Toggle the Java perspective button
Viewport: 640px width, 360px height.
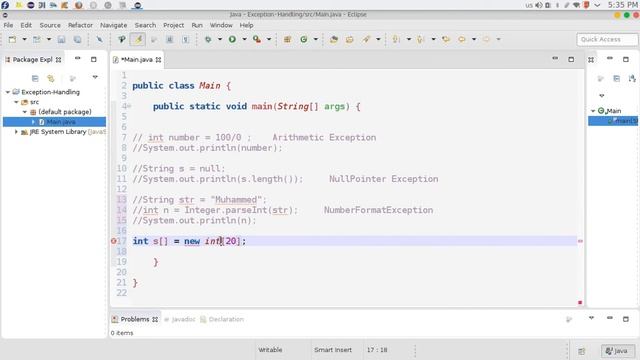tap(617, 351)
